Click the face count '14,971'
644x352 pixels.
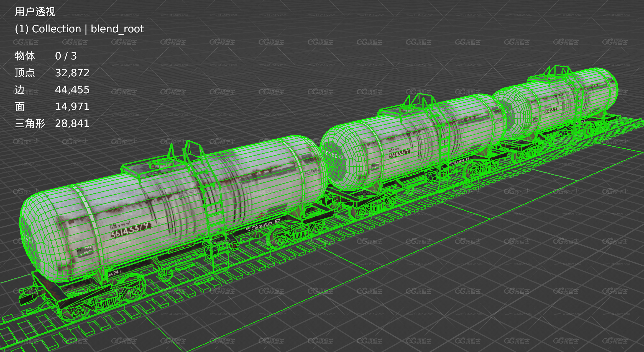point(72,107)
